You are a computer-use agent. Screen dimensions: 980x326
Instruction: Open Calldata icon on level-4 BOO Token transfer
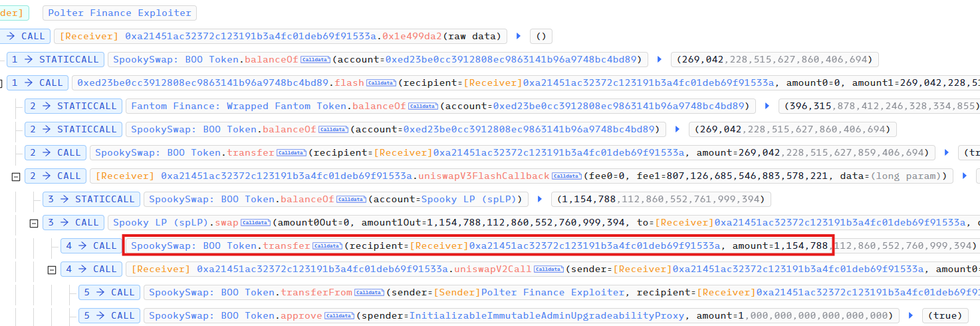[x=328, y=245]
